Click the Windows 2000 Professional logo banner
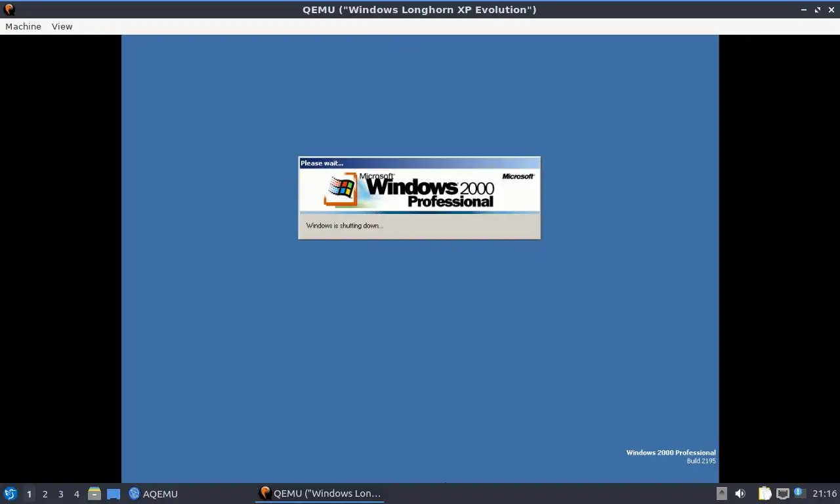Viewport: 840px width, 504px height. (x=419, y=190)
